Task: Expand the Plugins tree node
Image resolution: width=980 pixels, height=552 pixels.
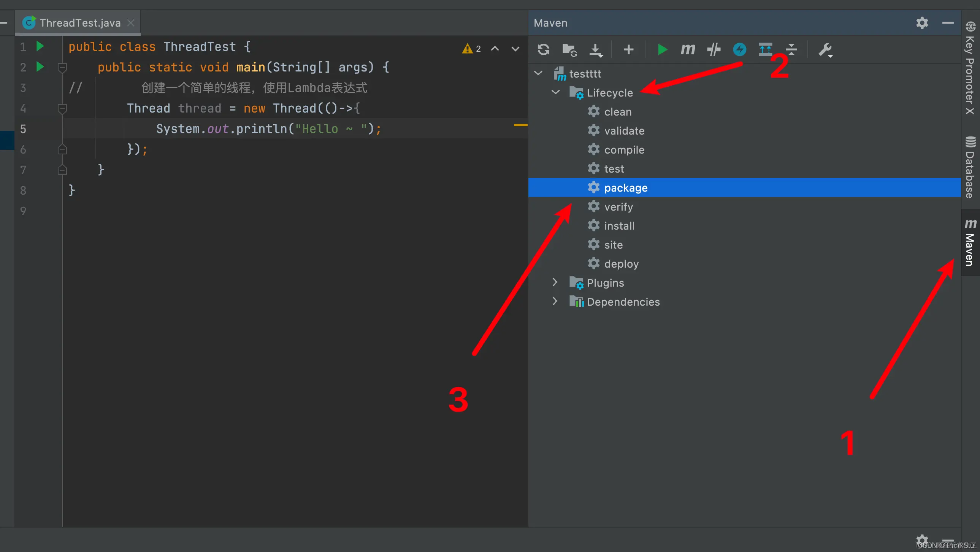Action: tap(555, 282)
